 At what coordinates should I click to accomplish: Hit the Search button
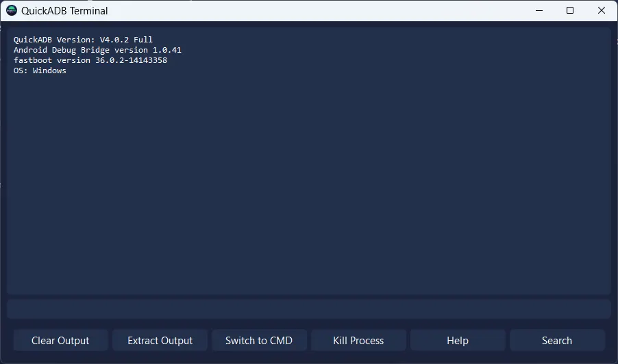[557, 341]
